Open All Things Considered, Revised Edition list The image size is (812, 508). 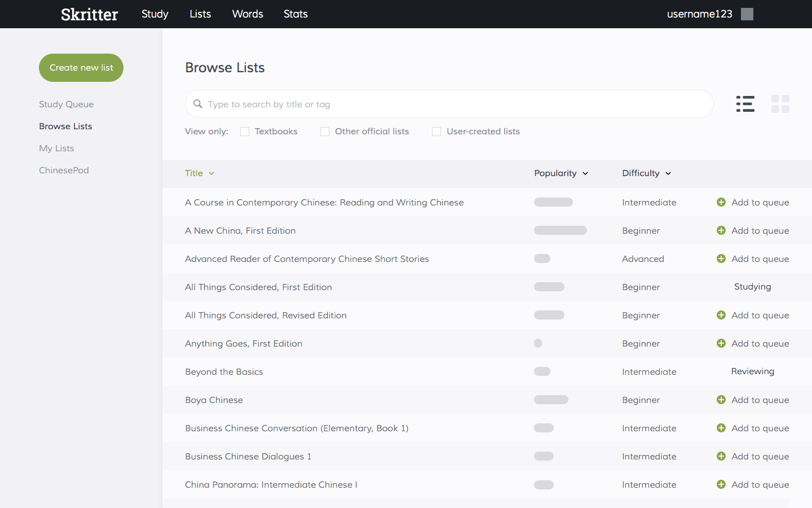point(266,315)
